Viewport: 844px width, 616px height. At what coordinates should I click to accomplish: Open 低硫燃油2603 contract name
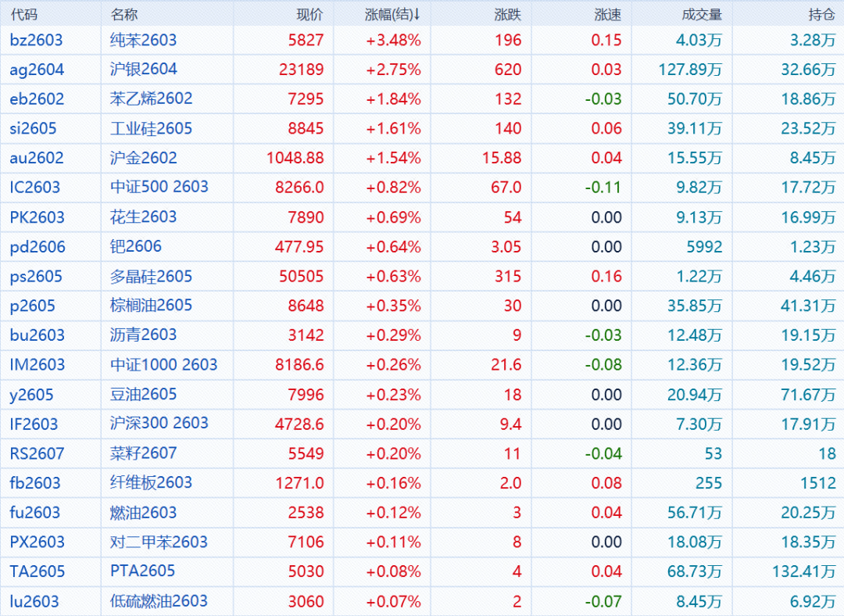tap(159, 601)
